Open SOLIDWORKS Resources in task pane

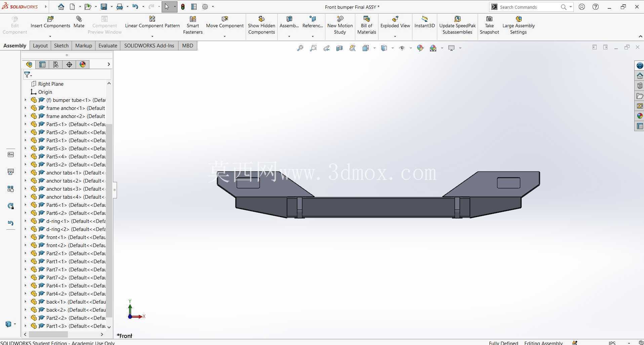[x=640, y=76]
